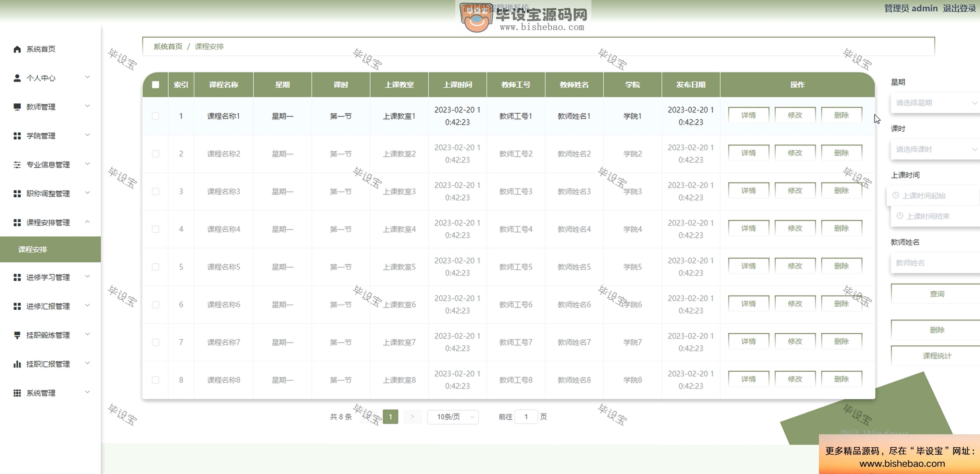The image size is (980, 474).
Task: Expand the 学院管理 menu chevron
Action: click(87, 135)
